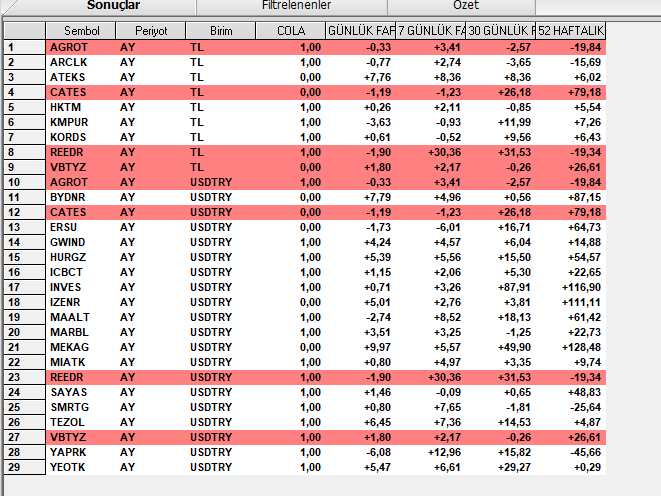The image size is (661, 496).
Task: Click the -25,64 value in SMRTG row
Action: coord(586,407)
